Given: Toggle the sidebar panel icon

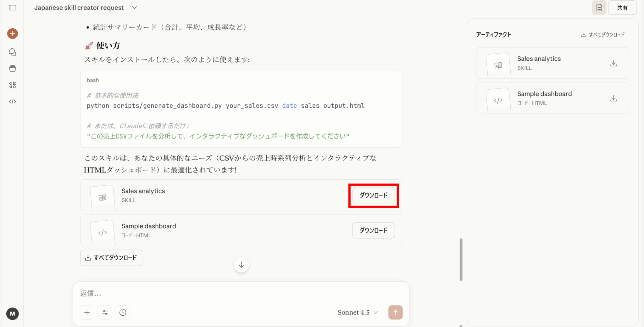Looking at the screenshot, I should pyautogui.click(x=13, y=8).
